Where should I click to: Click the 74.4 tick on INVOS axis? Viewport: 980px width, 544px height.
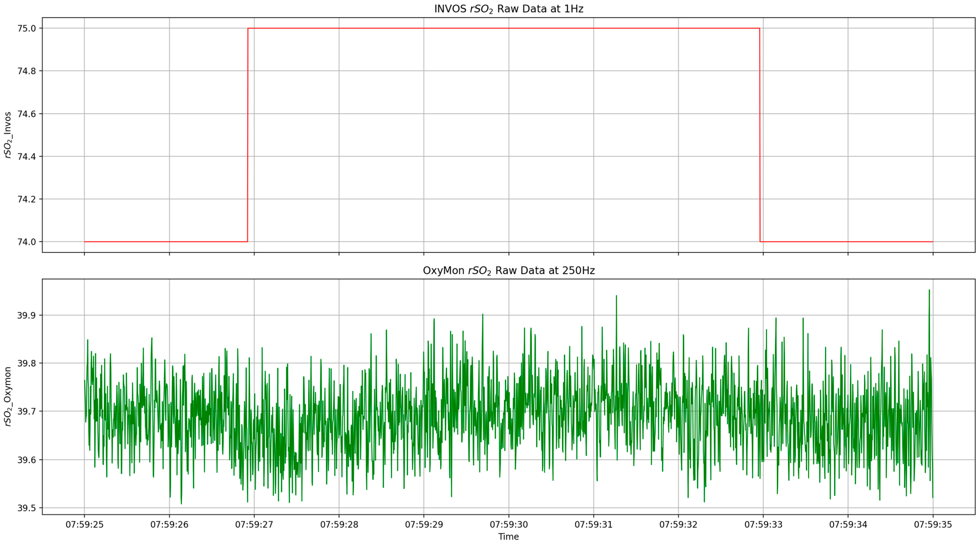click(x=27, y=156)
